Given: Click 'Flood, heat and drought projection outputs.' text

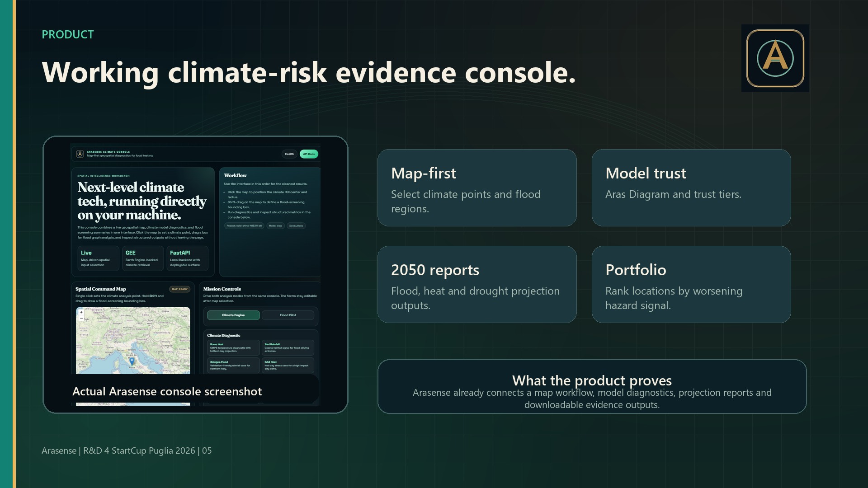Looking at the screenshot, I should 476,298.
